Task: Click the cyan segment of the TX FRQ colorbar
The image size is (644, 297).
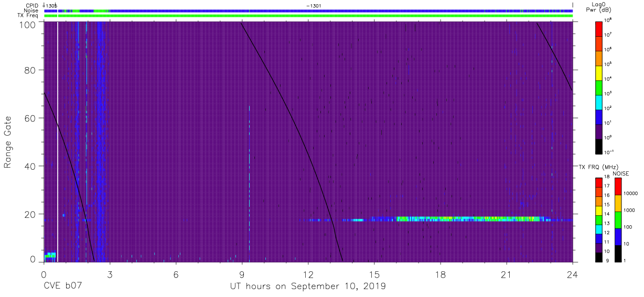Action: [598, 229]
